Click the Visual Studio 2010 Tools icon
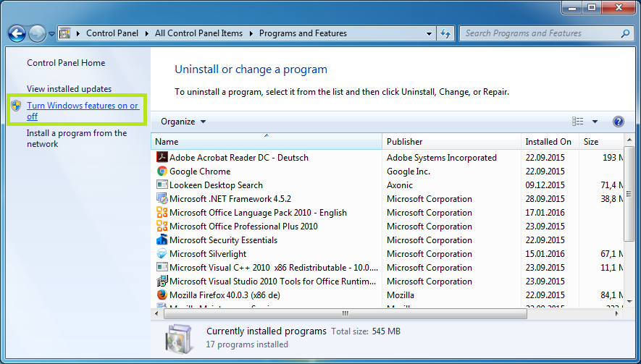This screenshot has width=641, height=364. tap(162, 281)
